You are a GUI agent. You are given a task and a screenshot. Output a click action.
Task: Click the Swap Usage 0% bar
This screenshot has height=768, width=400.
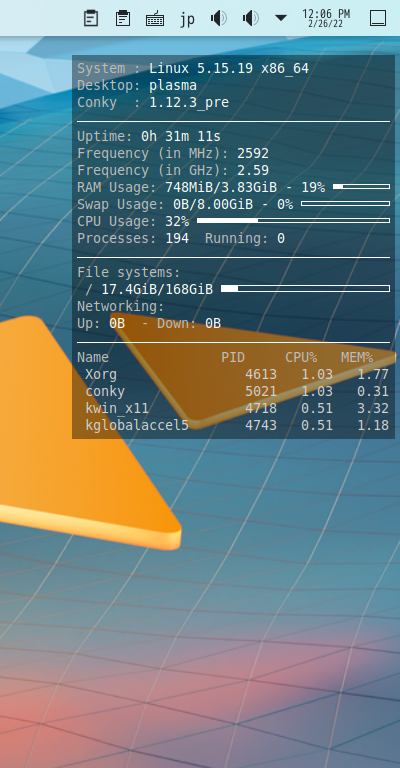[346, 203]
